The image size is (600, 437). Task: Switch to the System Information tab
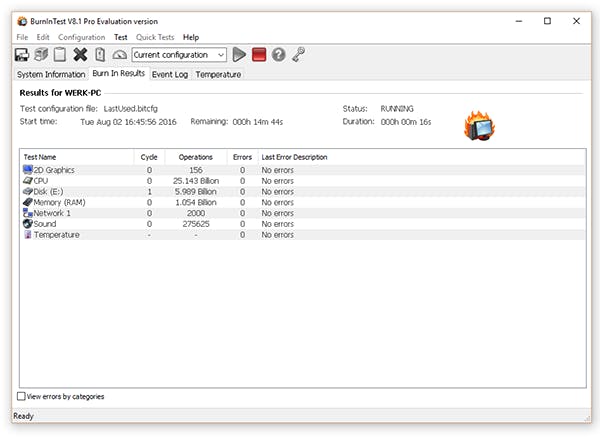click(x=51, y=74)
